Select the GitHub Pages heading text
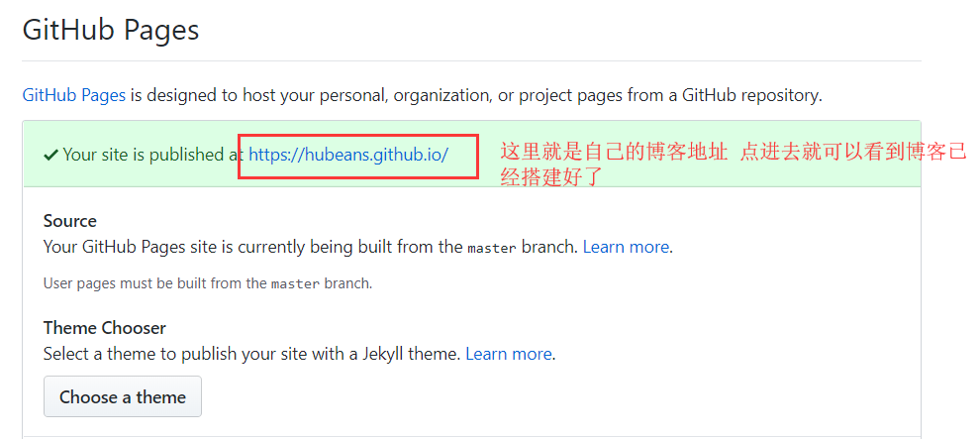Screen dimensions: 980x439 coord(111,30)
